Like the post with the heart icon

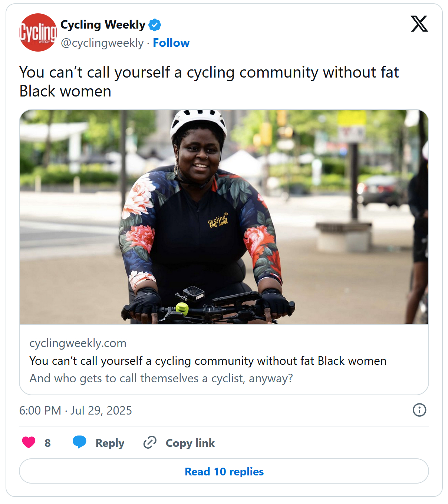click(29, 443)
